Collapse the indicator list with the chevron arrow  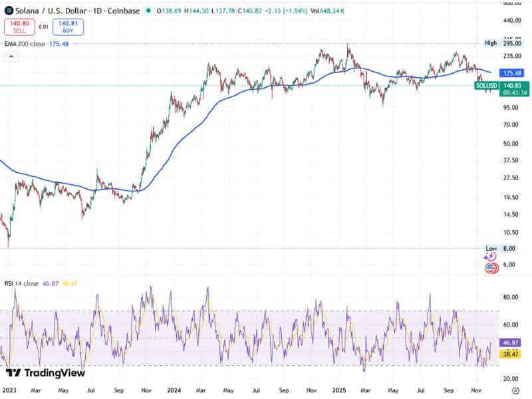pyautogui.click(x=11, y=57)
